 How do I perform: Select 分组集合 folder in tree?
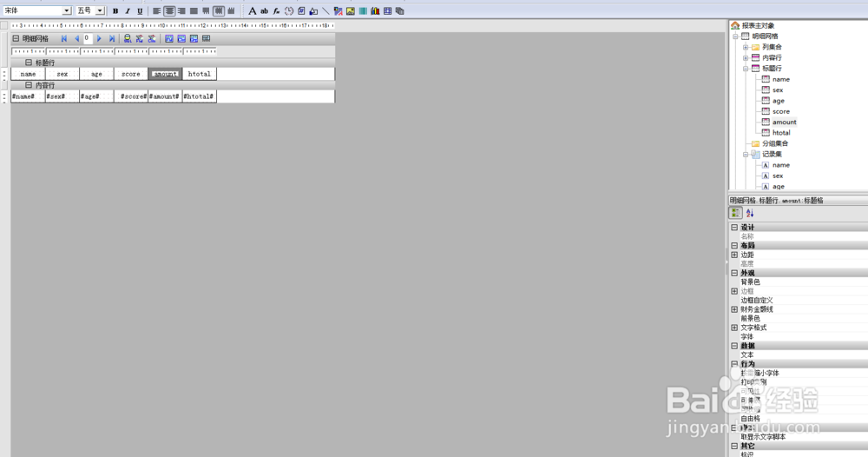coord(775,143)
